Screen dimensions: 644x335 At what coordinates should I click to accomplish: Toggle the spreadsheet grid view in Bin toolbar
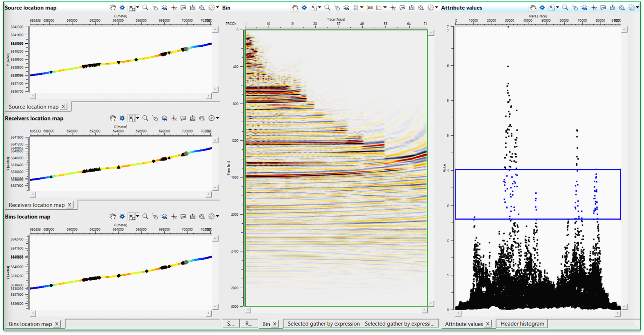click(370, 7)
